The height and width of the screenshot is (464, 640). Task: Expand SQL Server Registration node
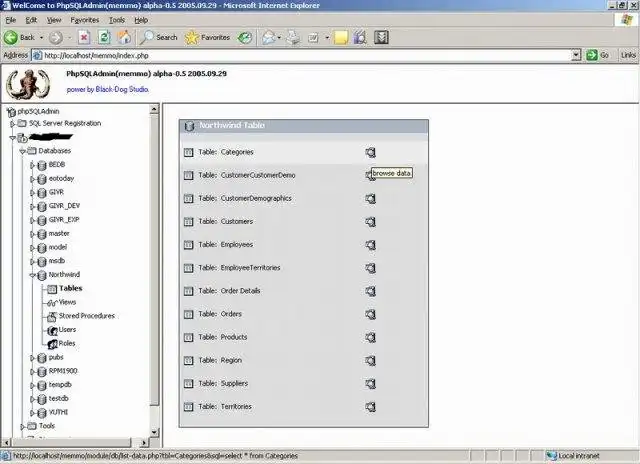[13, 124]
